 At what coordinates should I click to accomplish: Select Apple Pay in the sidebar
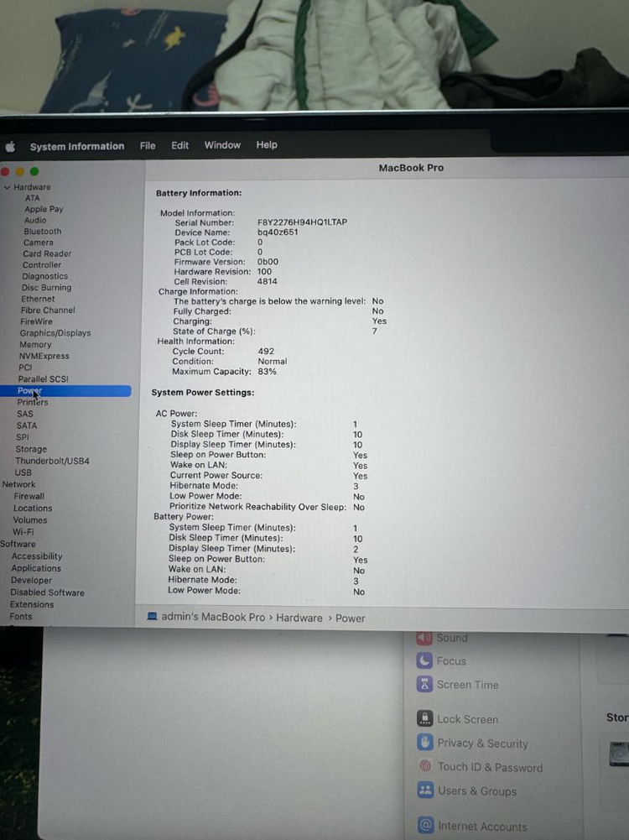pos(44,209)
